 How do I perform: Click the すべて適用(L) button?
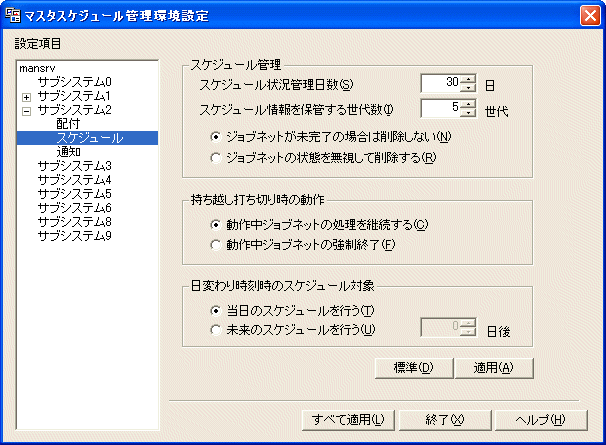tap(348, 420)
